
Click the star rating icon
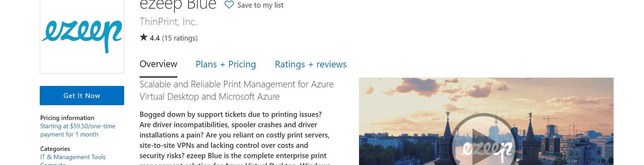[143, 37]
